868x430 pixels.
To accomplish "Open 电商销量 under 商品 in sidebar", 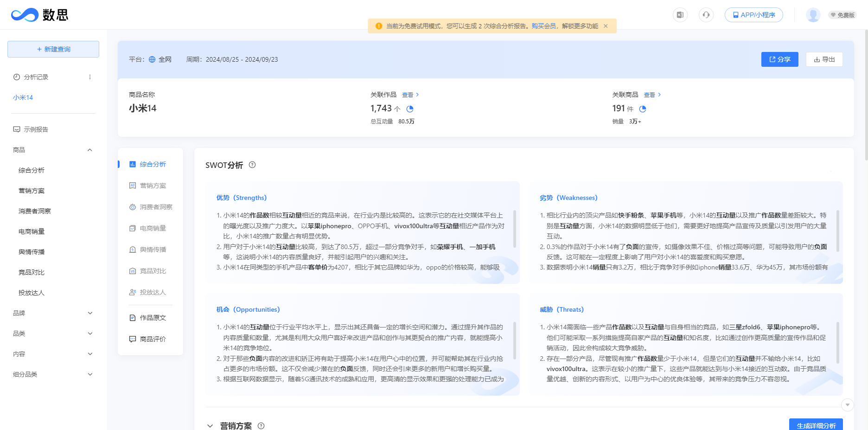I will (32, 231).
